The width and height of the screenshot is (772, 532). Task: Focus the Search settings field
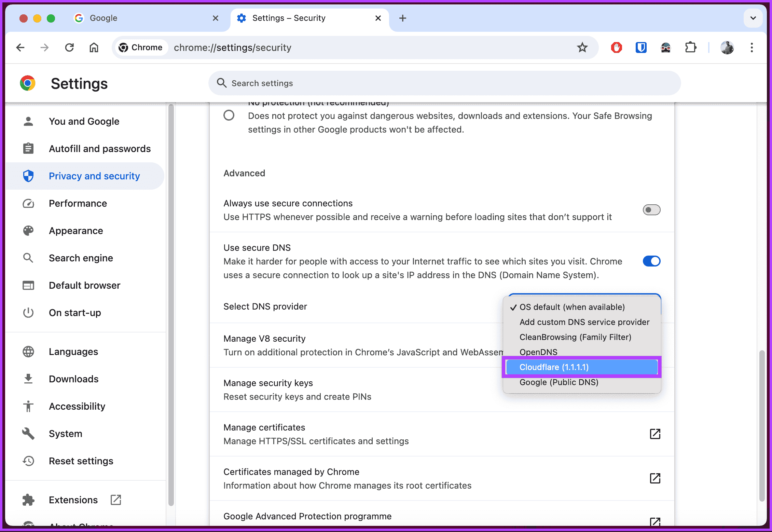click(444, 83)
